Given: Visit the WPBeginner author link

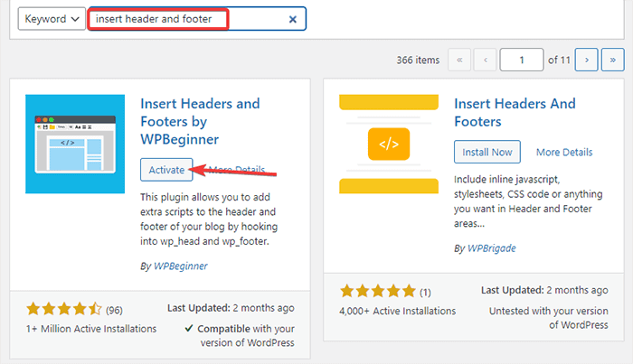Looking at the screenshot, I should pos(181,266).
